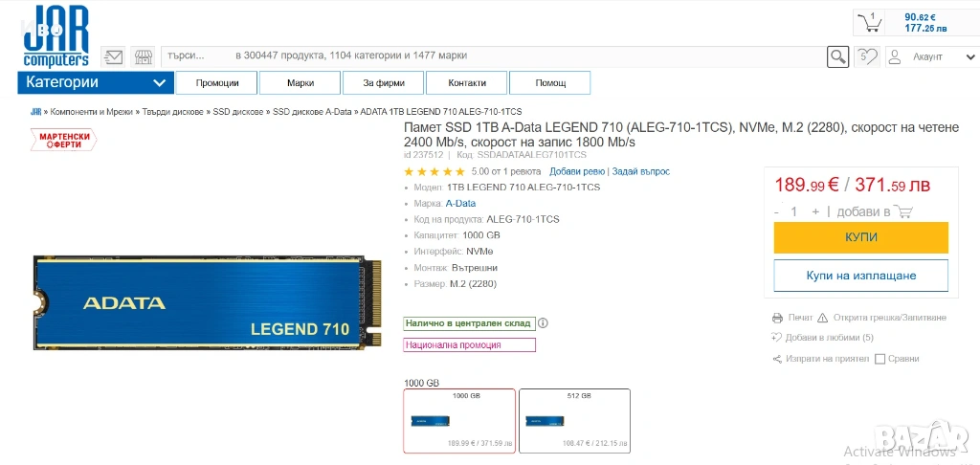Screen dimensions: 980x465
Task: Open the Акаунт account dropdown
Action: (x=932, y=56)
